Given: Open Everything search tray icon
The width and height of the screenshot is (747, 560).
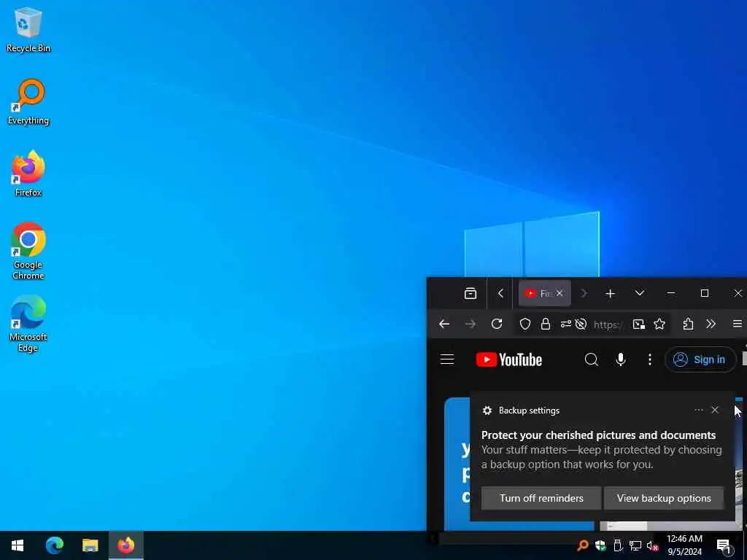Looking at the screenshot, I should (582, 545).
